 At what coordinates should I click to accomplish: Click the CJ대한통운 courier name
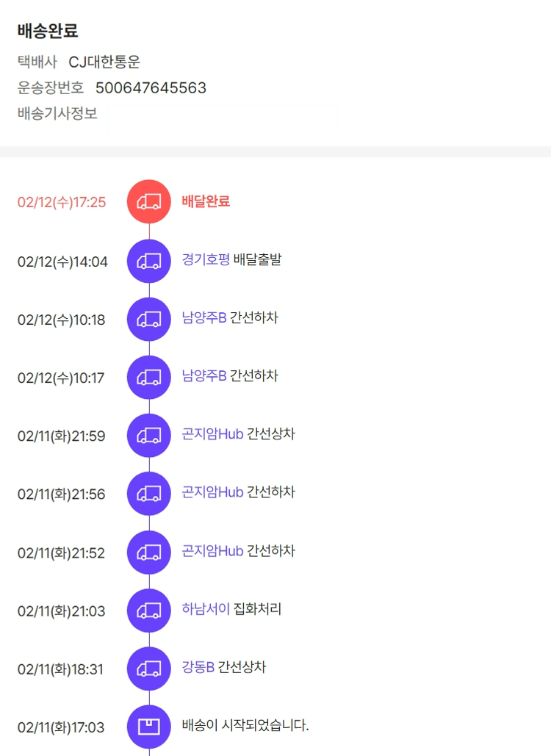click(104, 62)
